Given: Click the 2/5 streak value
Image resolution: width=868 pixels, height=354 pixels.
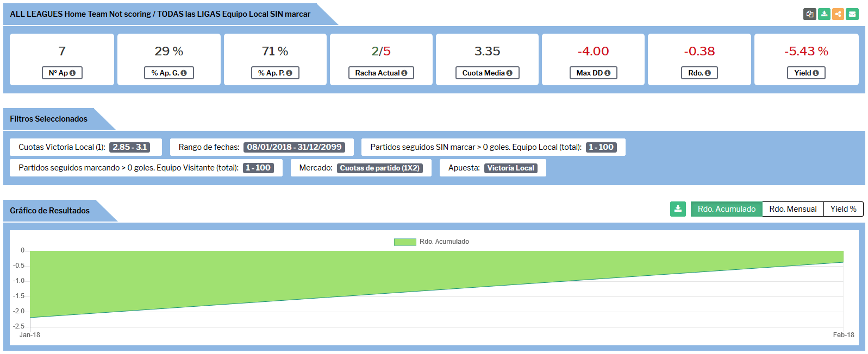Looking at the screenshot, I should 381,51.
